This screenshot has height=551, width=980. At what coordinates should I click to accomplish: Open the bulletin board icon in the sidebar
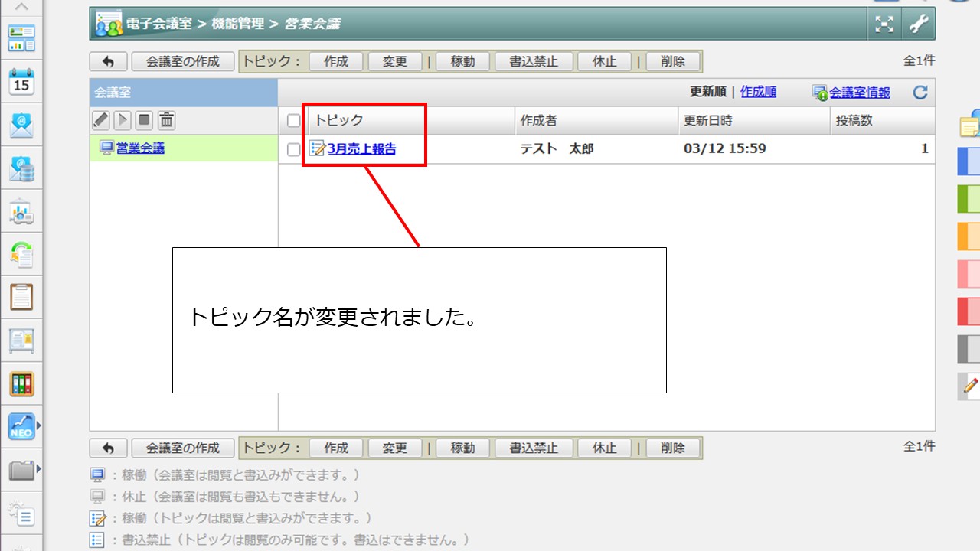(x=21, y=341)
